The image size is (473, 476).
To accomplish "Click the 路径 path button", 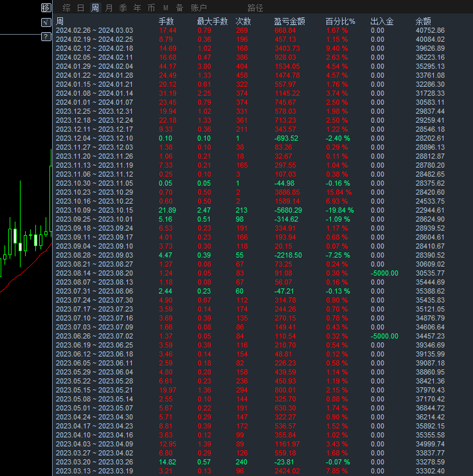I will pos(255,8).
